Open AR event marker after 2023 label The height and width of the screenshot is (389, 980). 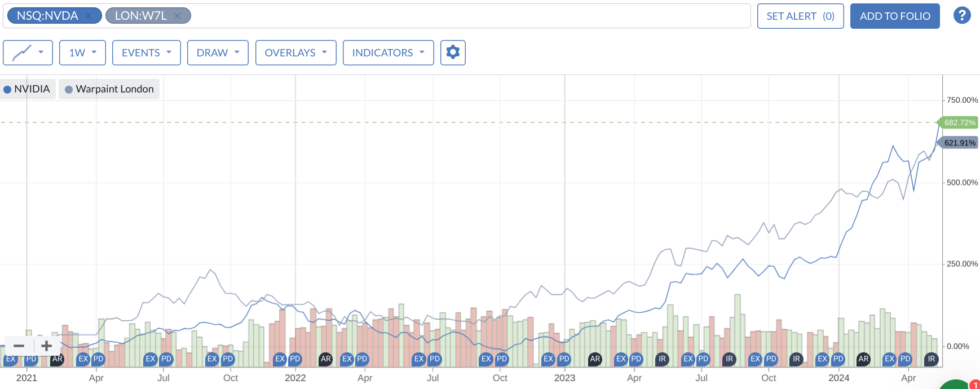coord(595,359)
